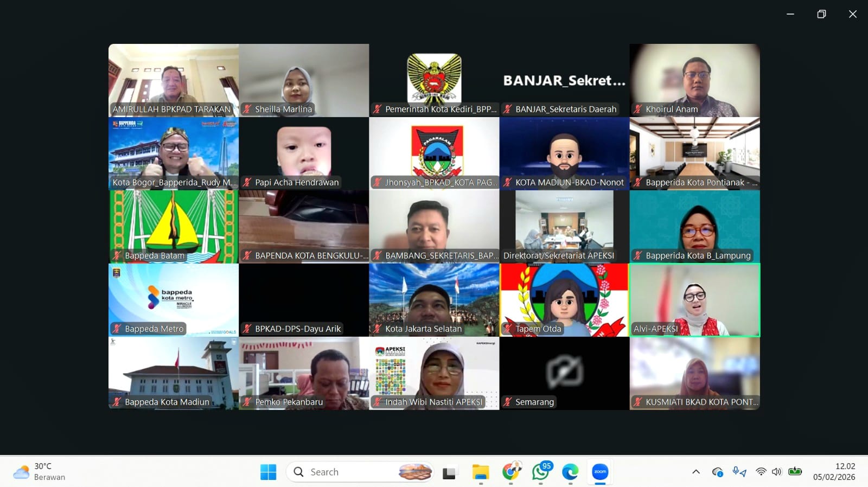The width and height of the screenshot is (868, 487).
Task: Open Wi-Fi network settings icon
Action: [761, 472]
